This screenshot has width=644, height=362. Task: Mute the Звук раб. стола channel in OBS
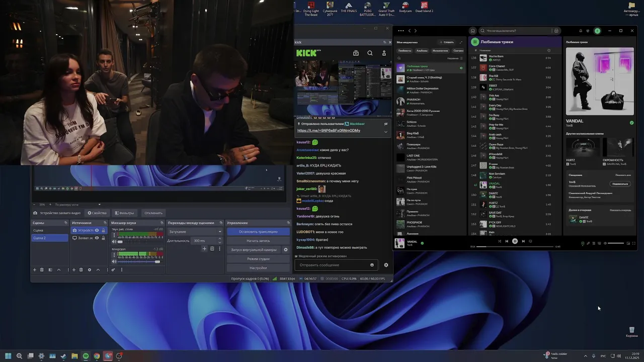coord(114,242)
